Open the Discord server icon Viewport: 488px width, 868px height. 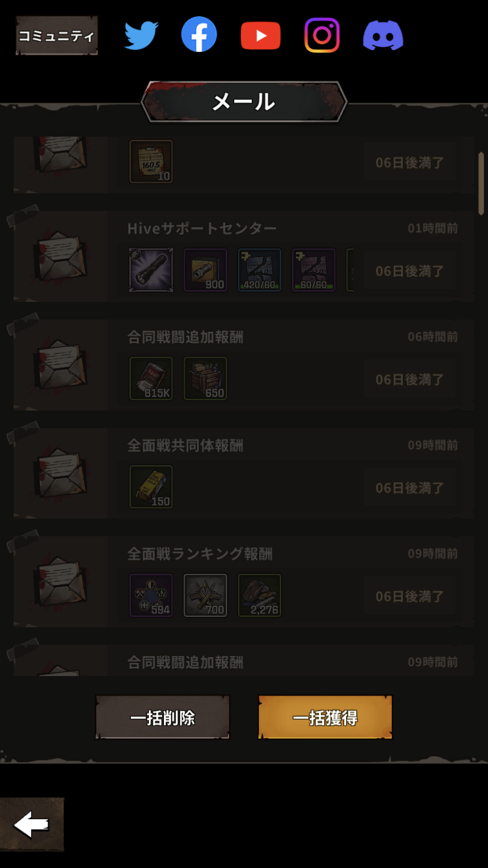pyautogui.click(x=383, y=35)
